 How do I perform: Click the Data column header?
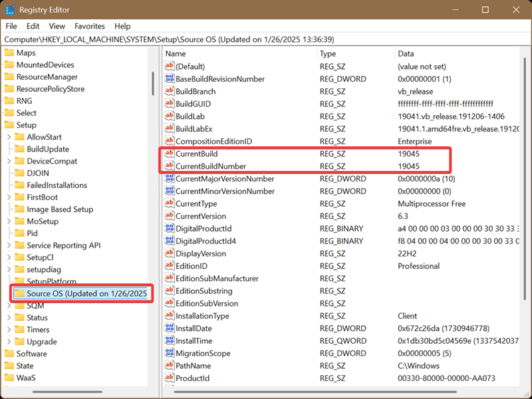[457, 54]
